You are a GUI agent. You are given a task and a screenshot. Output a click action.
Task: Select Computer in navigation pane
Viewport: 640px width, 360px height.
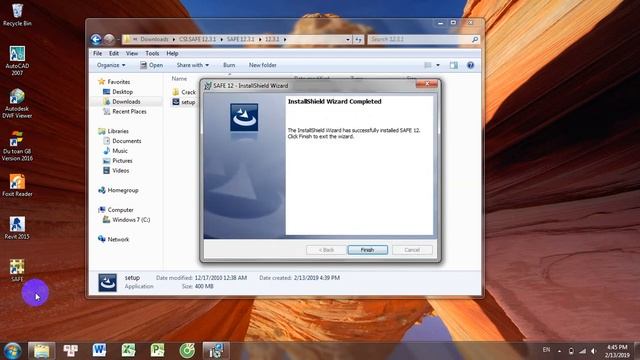click(x=116, y=210)
